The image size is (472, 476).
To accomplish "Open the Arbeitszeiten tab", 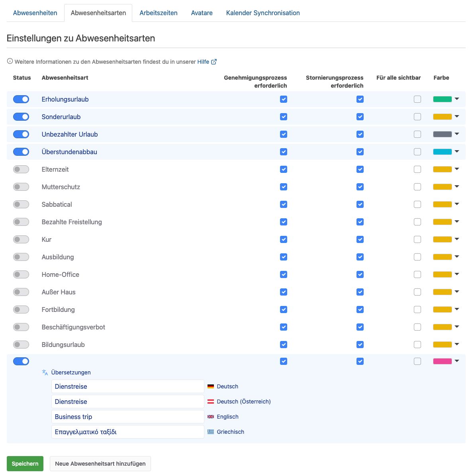I will point(159,13).
